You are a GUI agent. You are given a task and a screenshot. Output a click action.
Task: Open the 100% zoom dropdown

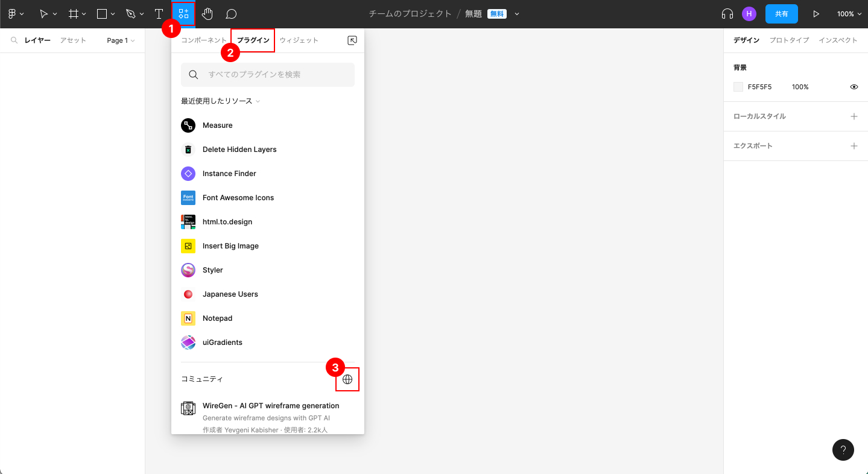pos(849,14)
